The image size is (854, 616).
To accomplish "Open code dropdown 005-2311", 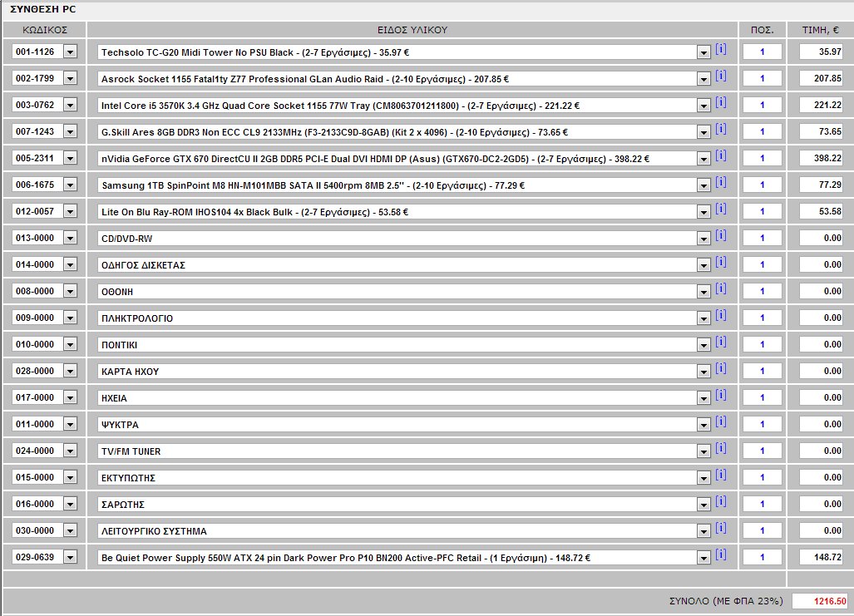I will [70, 158].
